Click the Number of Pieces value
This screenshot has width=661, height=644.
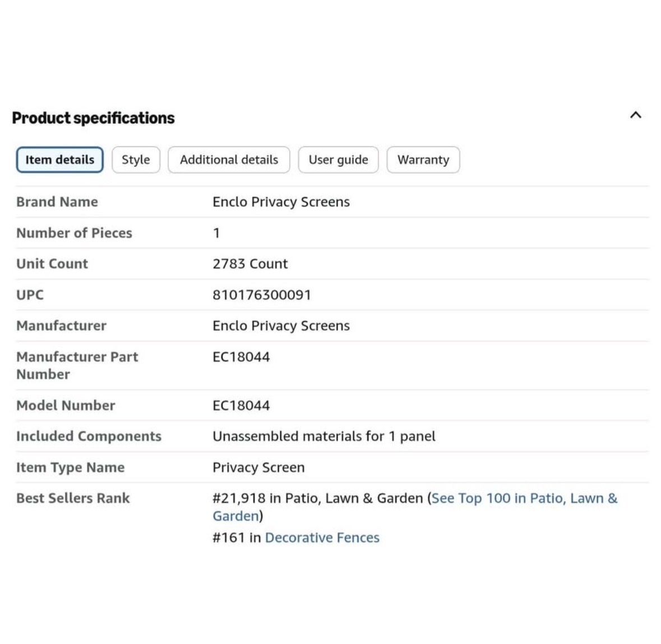(216, 233)
